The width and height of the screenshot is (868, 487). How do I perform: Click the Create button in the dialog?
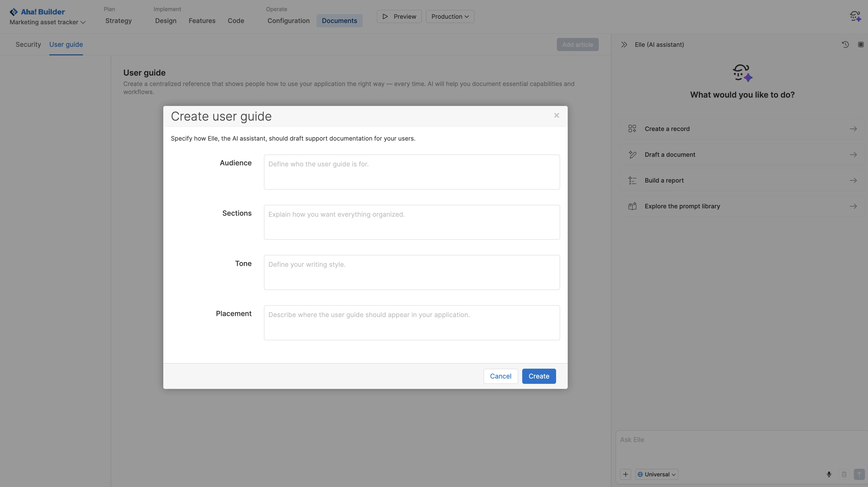point(538,376)
